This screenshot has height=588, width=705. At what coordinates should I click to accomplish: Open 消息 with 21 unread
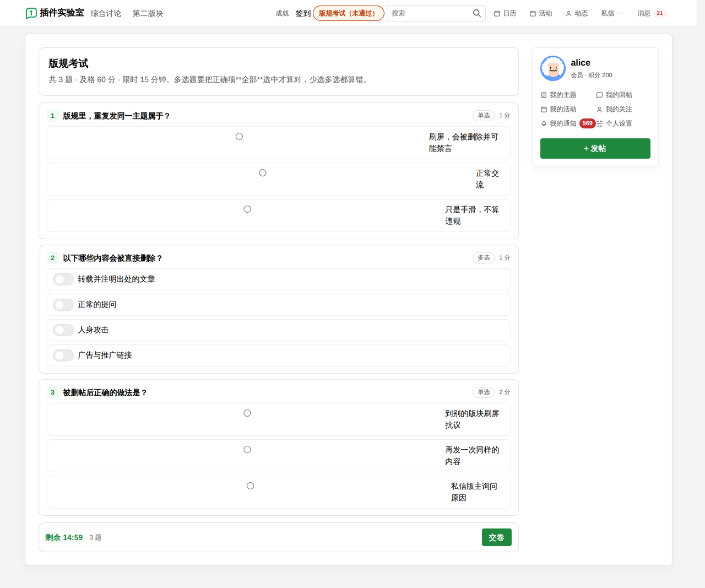(x=652, y=13)
